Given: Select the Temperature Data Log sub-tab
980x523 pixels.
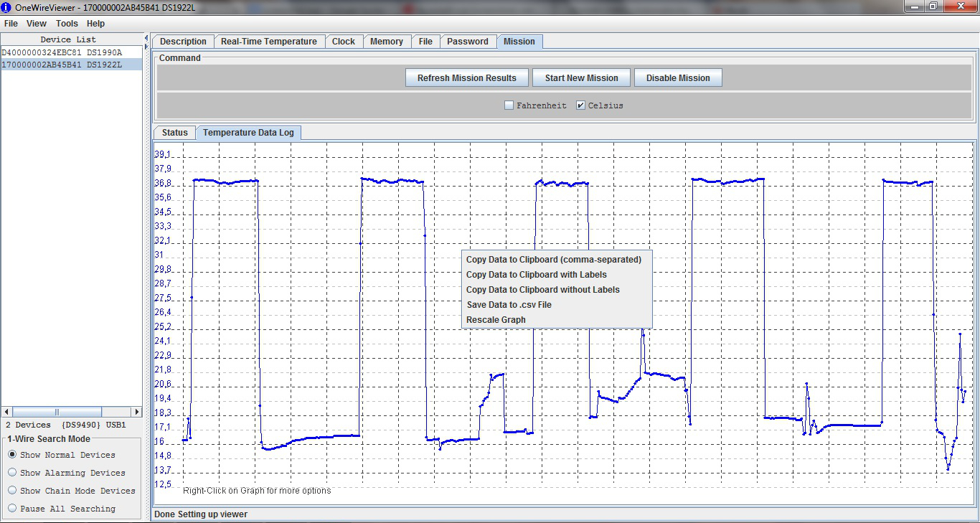Looking at the screenshot, I should click(249, 133).
